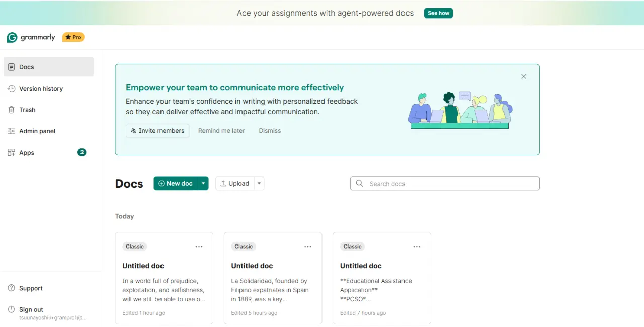Open options menu of Educational Assistance doc
Viewport: 644px width, 327px height.
[x=417, y=247]
